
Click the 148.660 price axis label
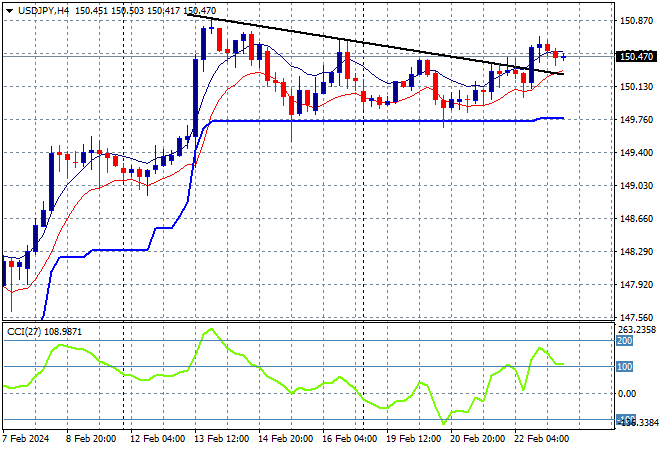pyautogui.click(x=636, y=218)
